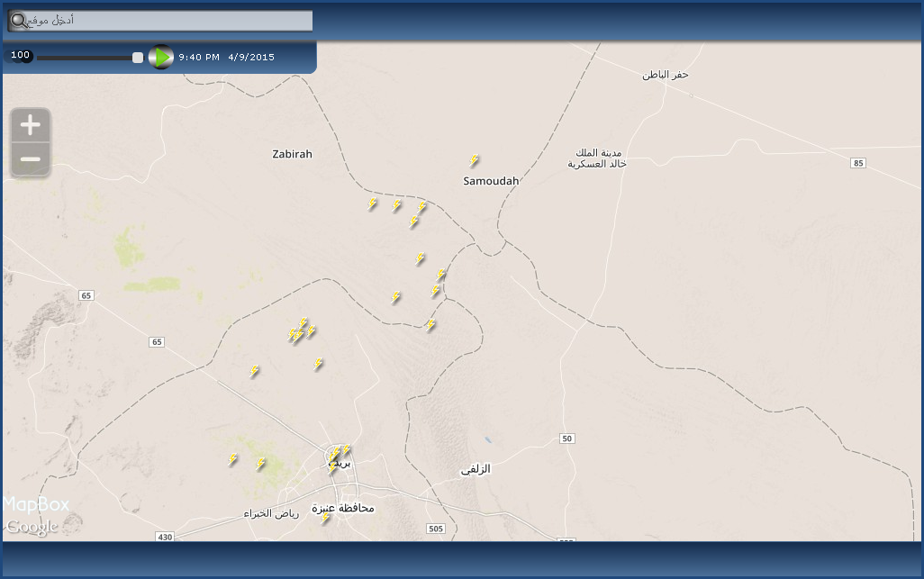Click the مدينة الملك خالد العسكرية label

597,158
